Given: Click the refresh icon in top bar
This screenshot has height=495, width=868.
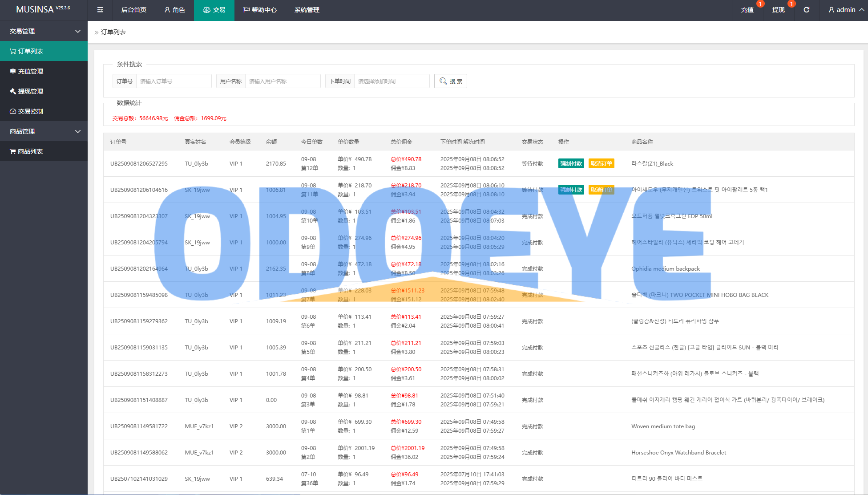Looking at the screenshot, I should point(806,10).
